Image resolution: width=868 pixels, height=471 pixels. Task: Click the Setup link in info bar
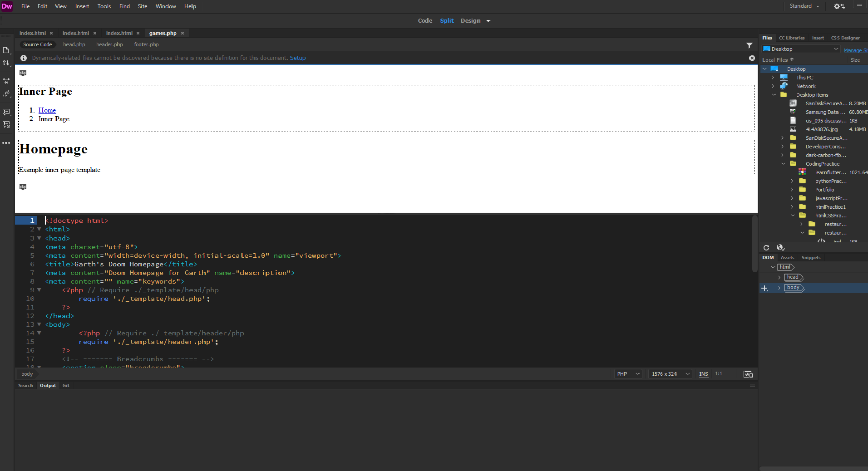pyautogui.click(x=298, y=58)
